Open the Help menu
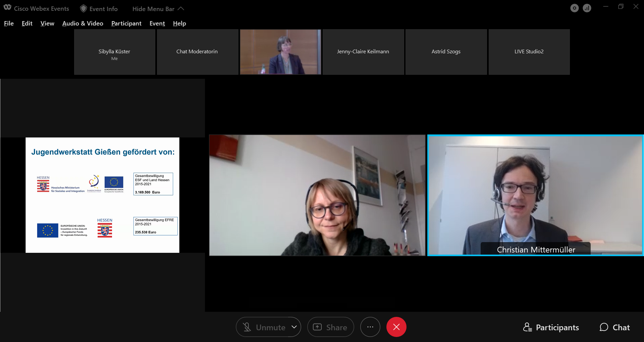Image resolution: width=644 pixels, height=342 pixels. pos(179,23)
